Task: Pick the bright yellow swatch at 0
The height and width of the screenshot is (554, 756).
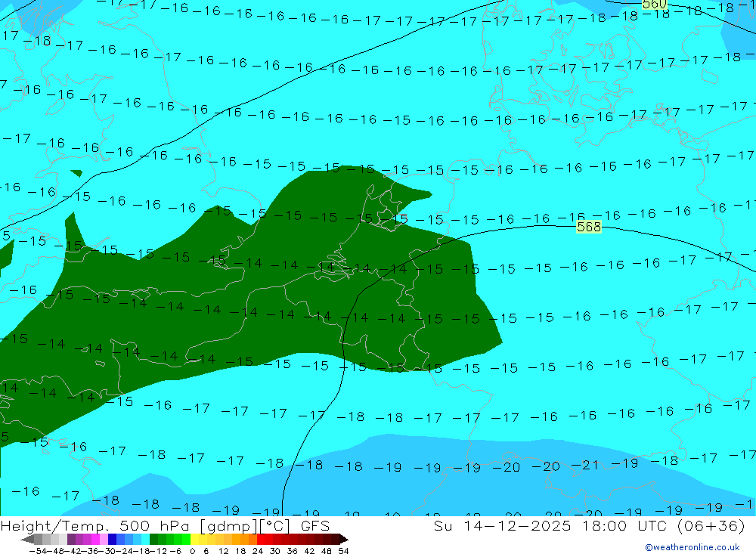Action: coord(195,540)
